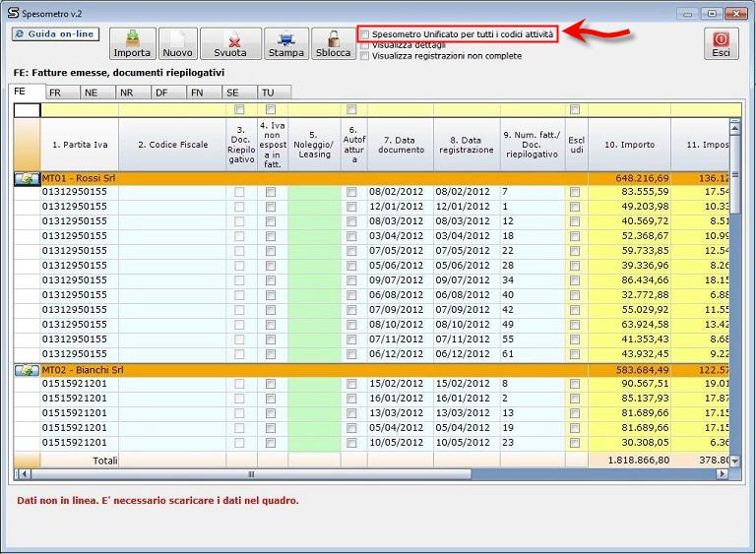This screenshot has width=756, height=554.
Task: Click the date cell 03/04/2012 under Data documento
Action: click(x=401, y=236)
